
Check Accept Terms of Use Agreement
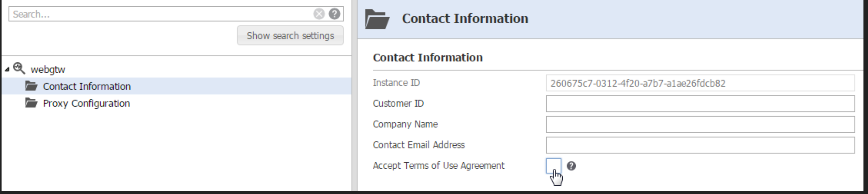click(x=553, y=165)
